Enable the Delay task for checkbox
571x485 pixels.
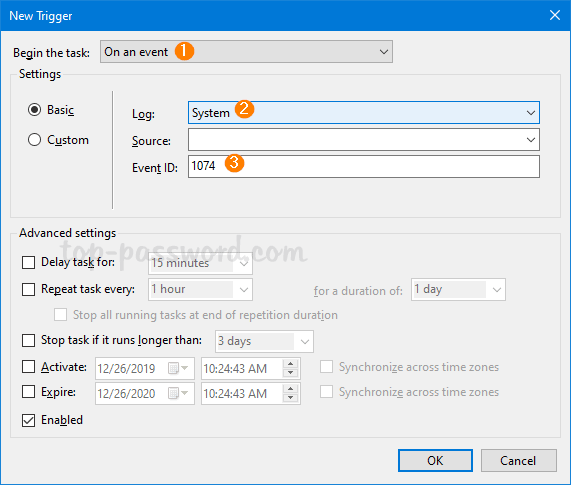[28, 262]
